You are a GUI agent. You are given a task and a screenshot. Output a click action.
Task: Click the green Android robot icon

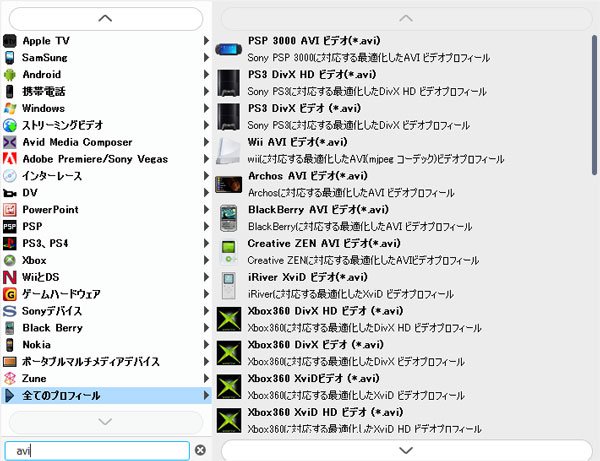[x=10, y=75]
